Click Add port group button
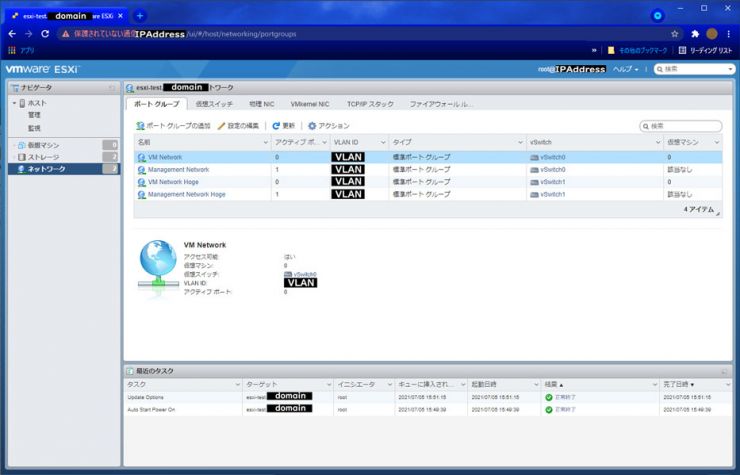This screenshot has height=475, width=740. point(173,126)
